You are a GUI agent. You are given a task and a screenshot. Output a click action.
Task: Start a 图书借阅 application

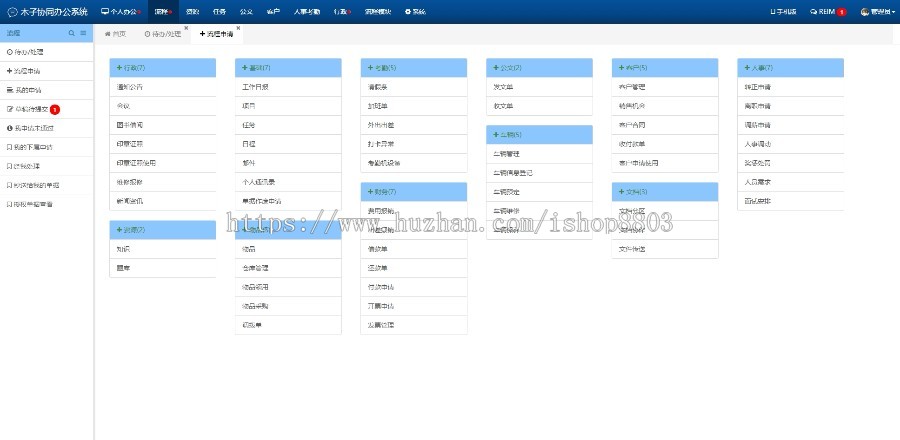pos(162,125)
